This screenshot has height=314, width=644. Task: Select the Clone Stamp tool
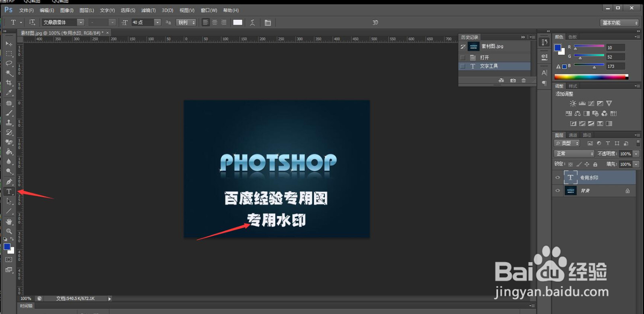[9, 123]
